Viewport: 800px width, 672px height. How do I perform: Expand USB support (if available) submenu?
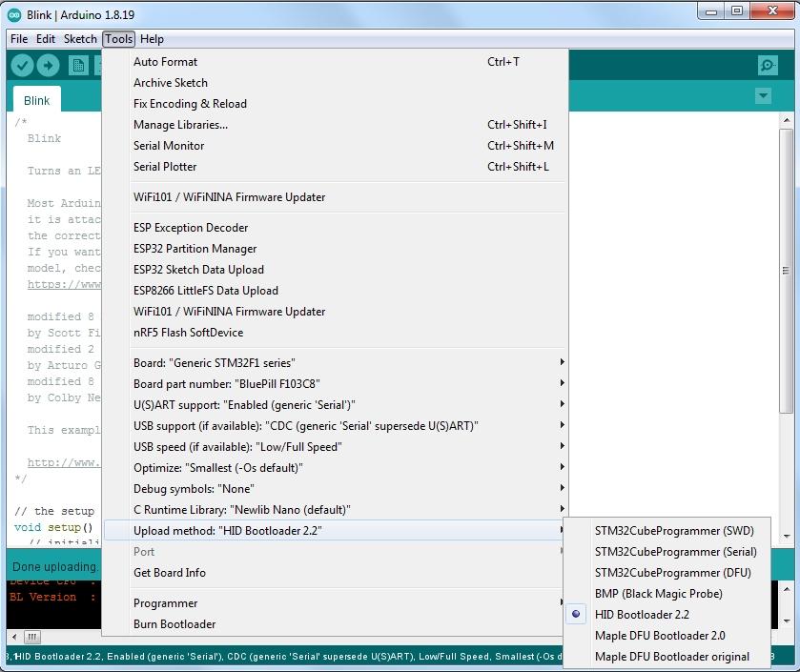(336, 426)
